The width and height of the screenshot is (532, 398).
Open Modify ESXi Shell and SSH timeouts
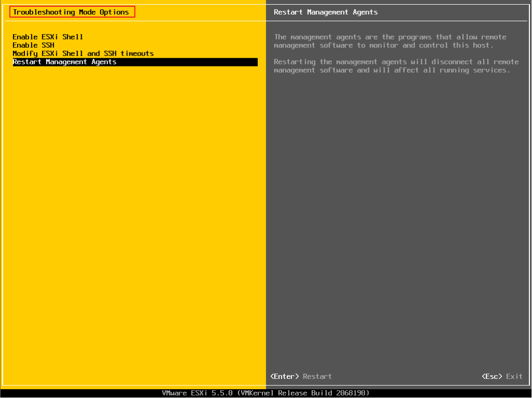pyautogui.click(x=83, y=53)
